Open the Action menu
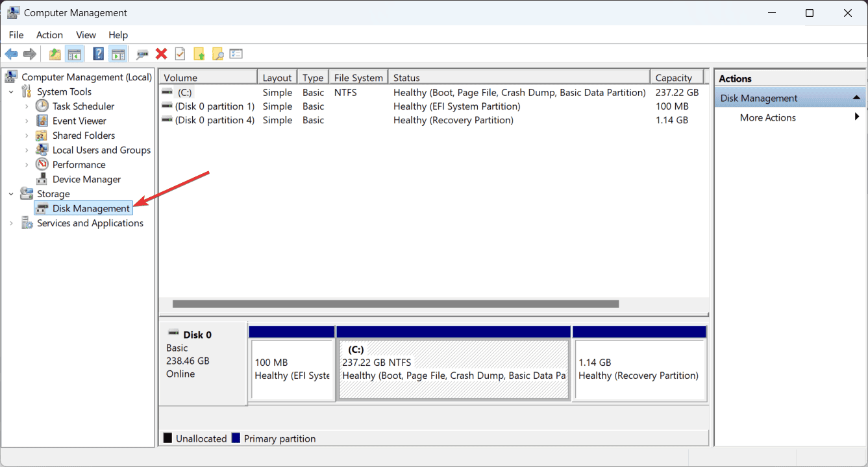 49,34
